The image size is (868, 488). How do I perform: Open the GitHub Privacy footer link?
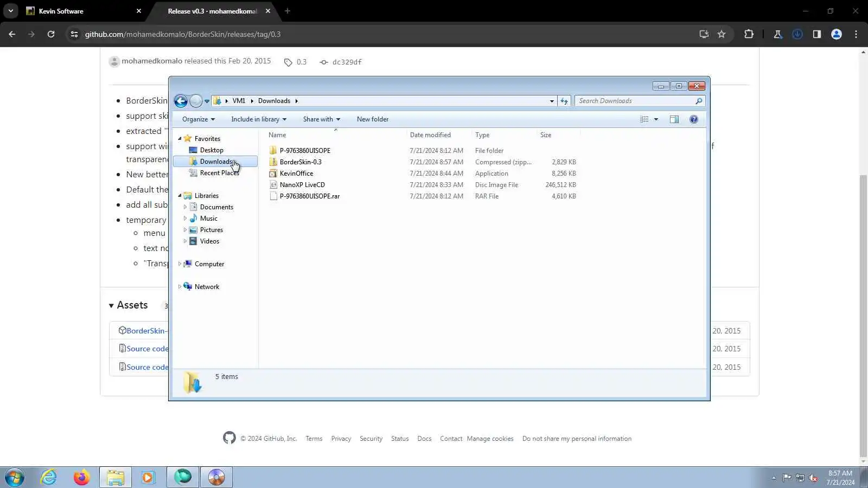coord(341,439)
